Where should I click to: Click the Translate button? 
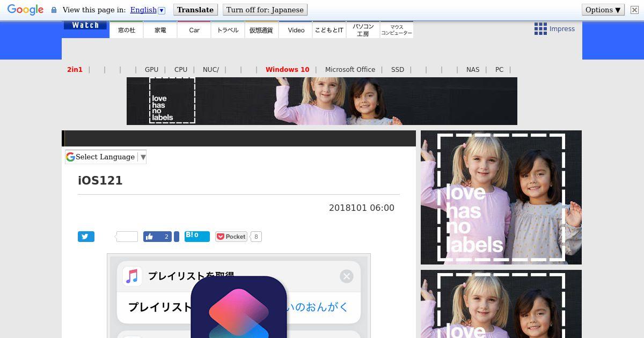coord(195,10)
